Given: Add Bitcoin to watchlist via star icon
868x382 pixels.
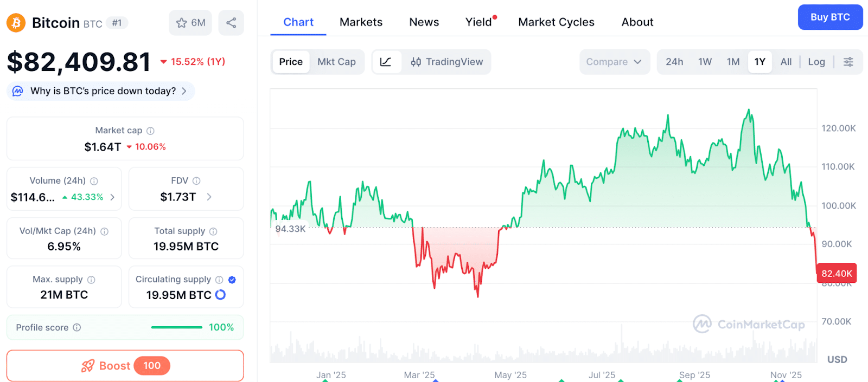Looking at the screenshot, I should point(182,23).
